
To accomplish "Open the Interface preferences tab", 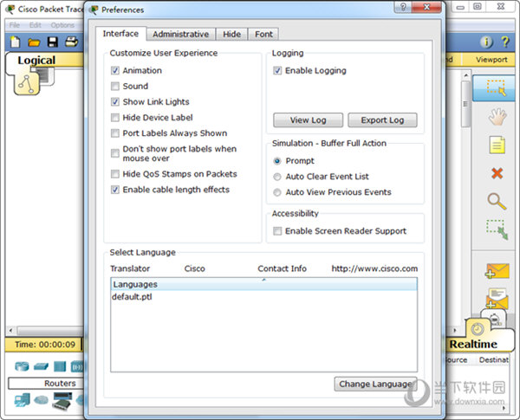I will (120, 34).
